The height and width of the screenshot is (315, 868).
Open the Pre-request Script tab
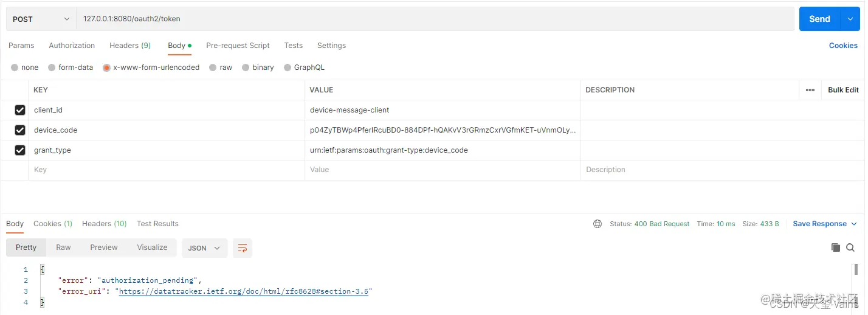[238, 46]
